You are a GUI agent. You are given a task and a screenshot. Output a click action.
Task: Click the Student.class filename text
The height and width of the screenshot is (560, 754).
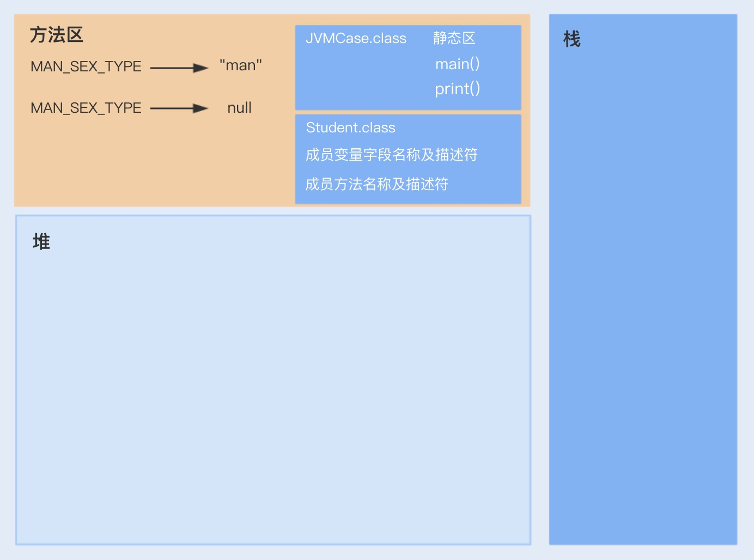click(350, 127)
